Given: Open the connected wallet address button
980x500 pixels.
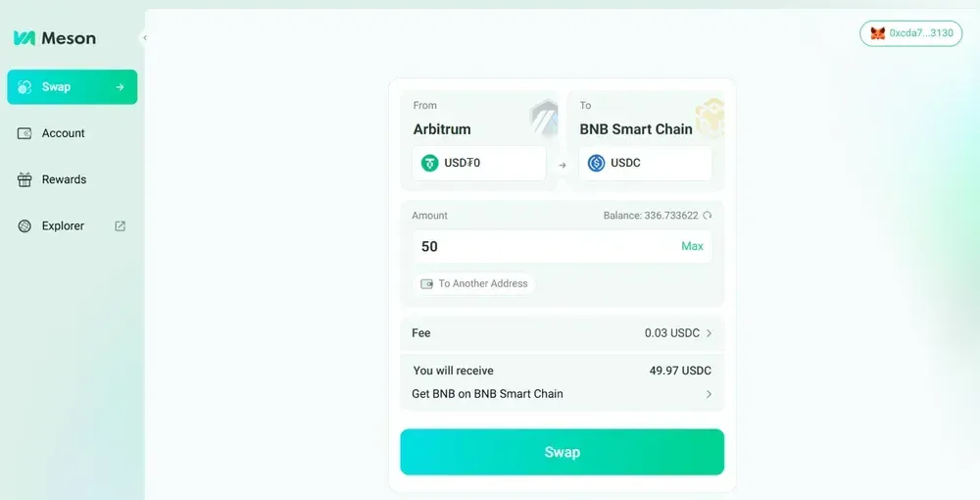Looking at the screenshot, I should [911, 33].
